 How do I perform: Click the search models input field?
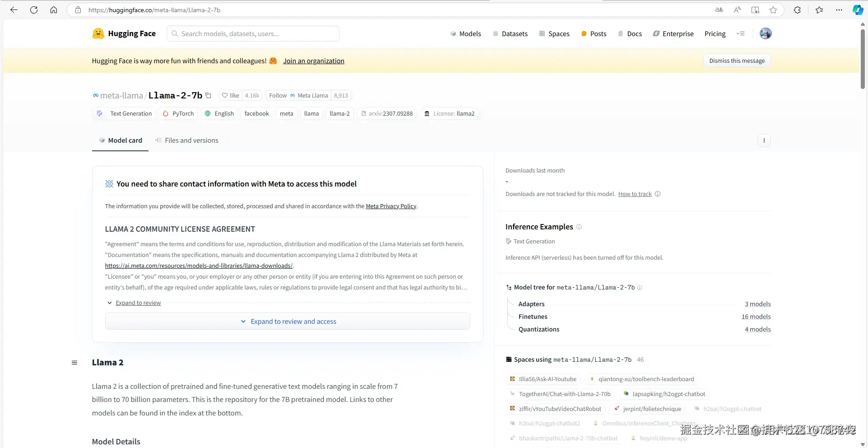(253, 34)
